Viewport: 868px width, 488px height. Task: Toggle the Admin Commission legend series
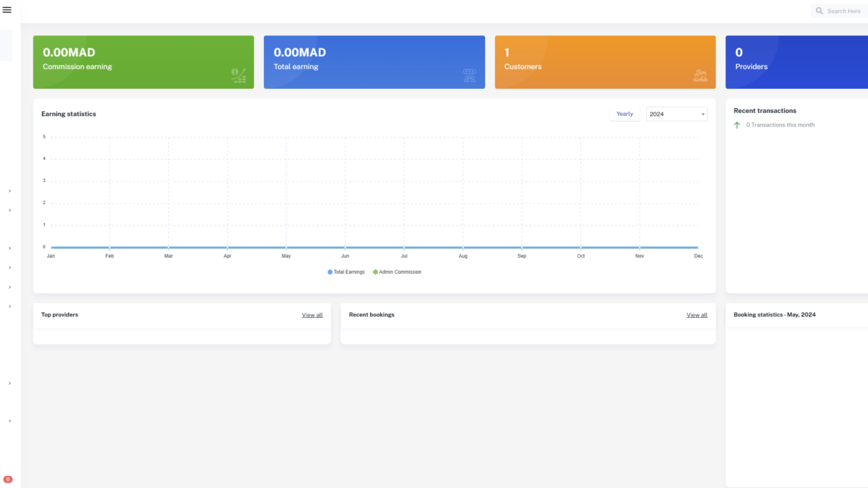pyautogui.click(x=397, y=272)
